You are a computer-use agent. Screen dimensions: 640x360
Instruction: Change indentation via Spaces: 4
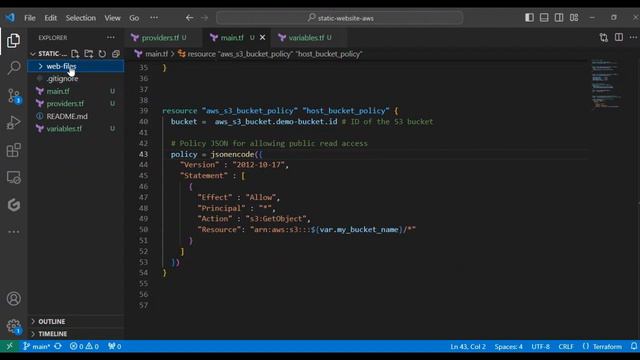click(x=508, y=347)
